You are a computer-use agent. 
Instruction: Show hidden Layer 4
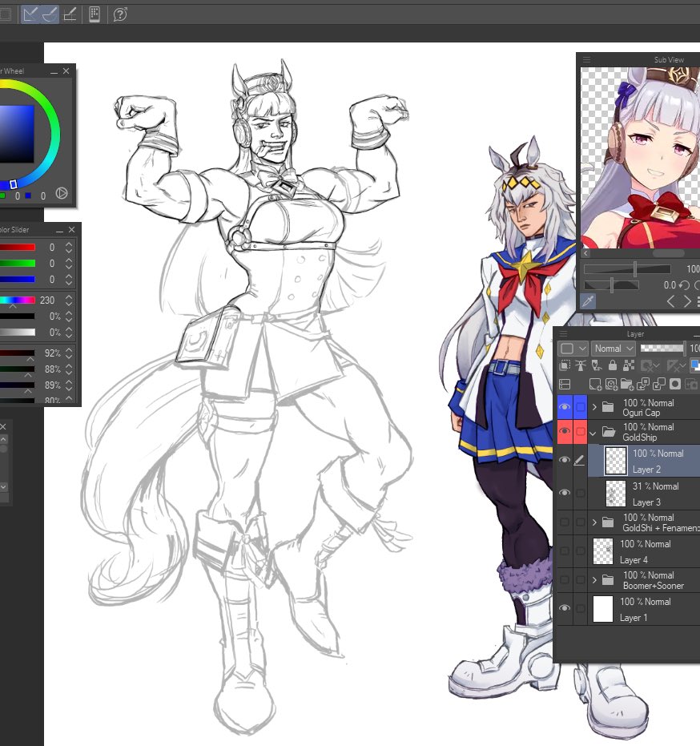click(x=565, y=550)
